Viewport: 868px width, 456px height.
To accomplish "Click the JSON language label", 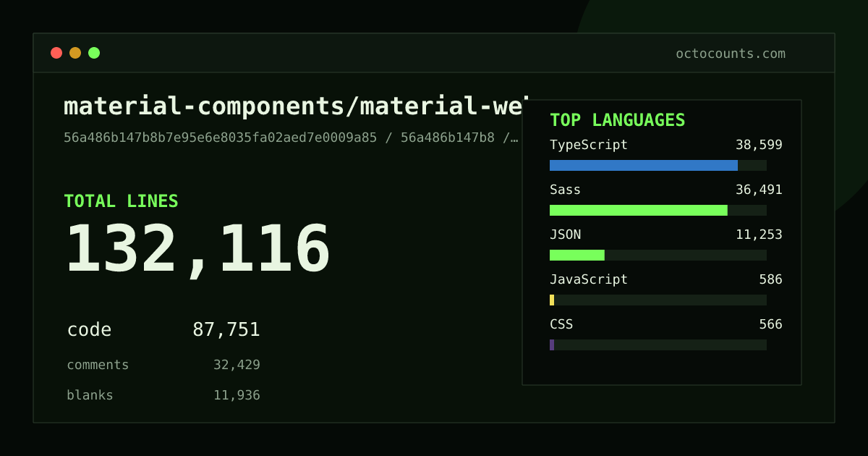I will pyautogui.click(x=565, y=235).
